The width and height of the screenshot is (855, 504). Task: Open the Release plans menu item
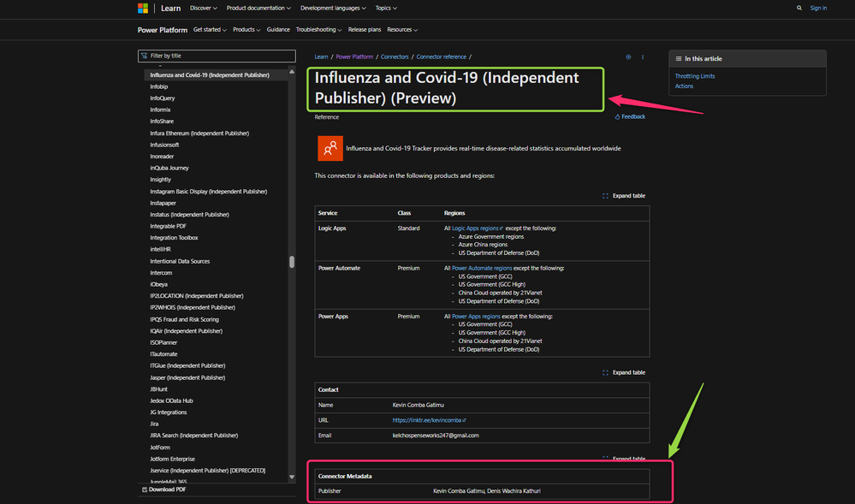click(365, 30)
